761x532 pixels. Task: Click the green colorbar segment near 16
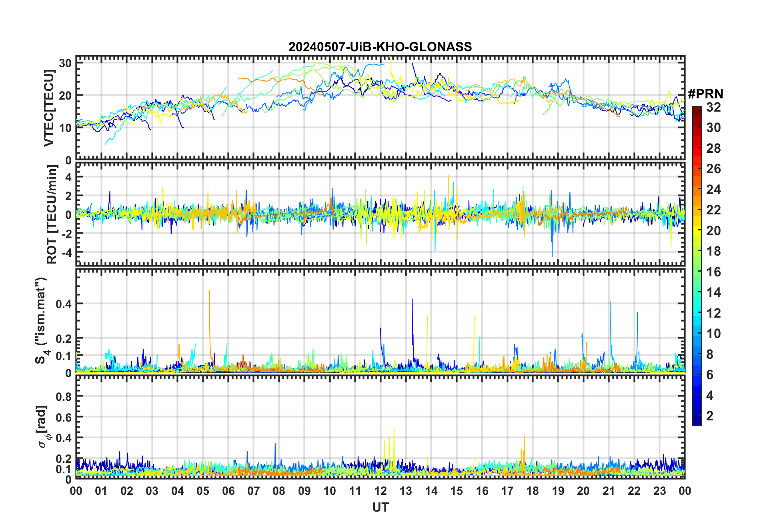click(697, 272)
